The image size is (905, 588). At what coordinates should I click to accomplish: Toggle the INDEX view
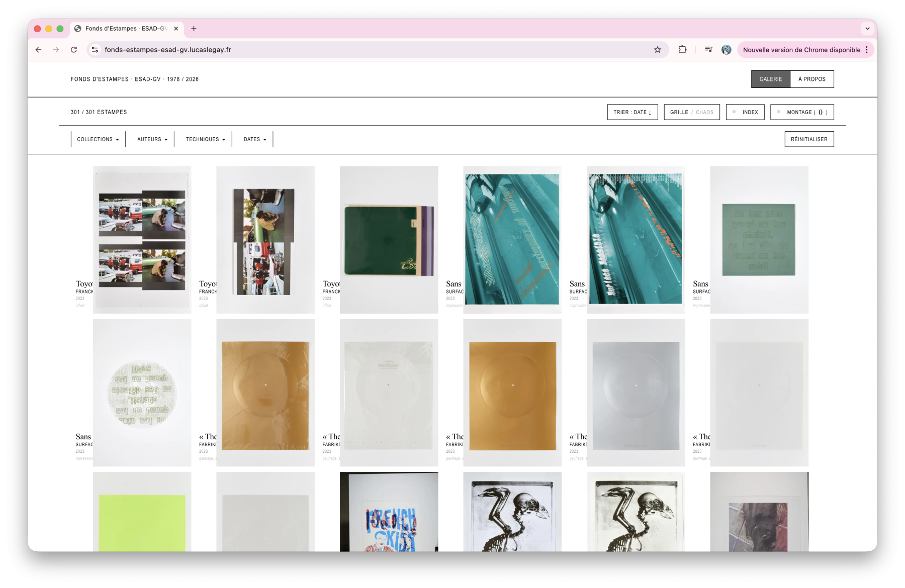point(745,112)
